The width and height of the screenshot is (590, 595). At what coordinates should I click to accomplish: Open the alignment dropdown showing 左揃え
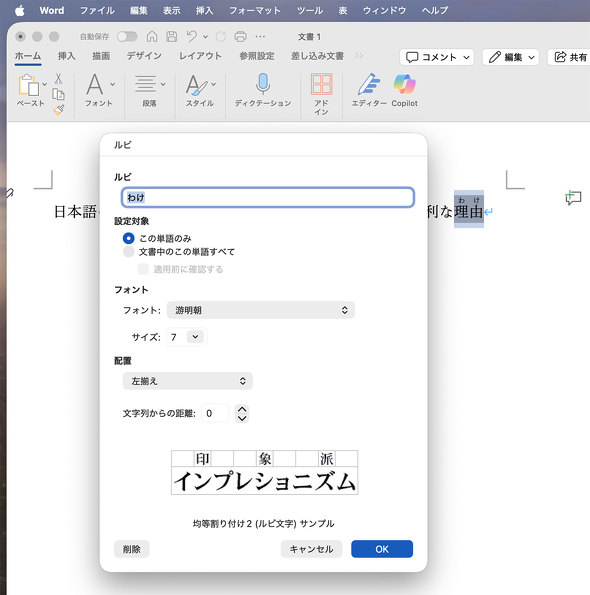tap(187, 381)
